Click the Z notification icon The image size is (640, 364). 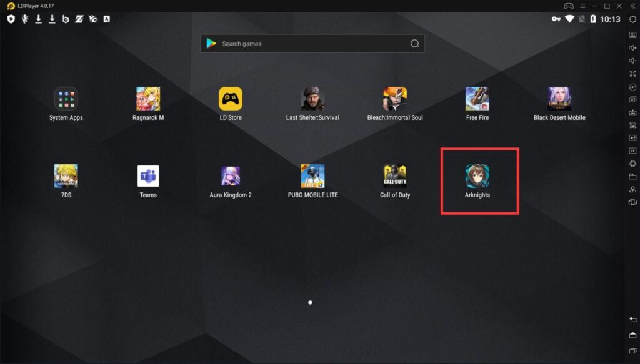[x=79, y=19]
